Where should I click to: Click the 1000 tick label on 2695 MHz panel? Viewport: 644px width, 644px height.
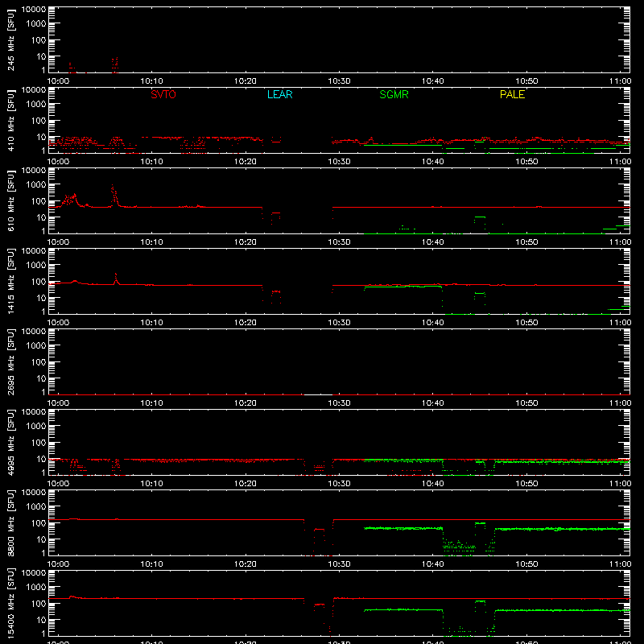click(36, 346)
